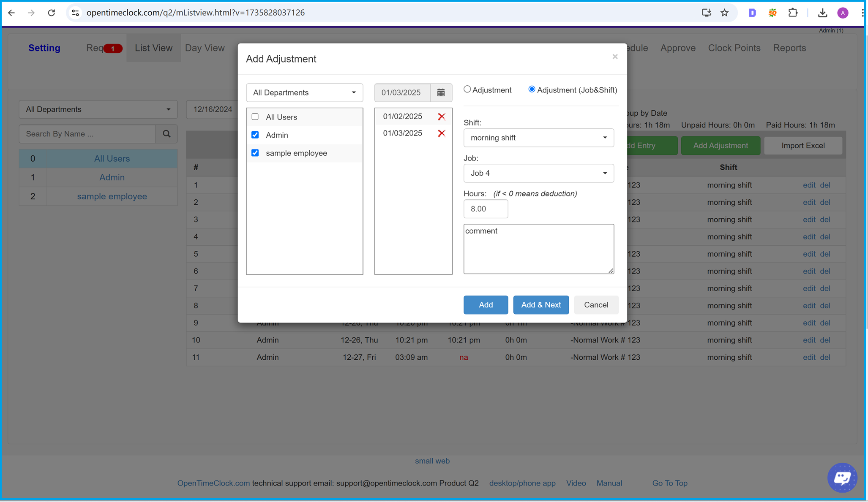Open the Req tab with badge
This screenshot has height=502, width=868.
(x=104, y=48)
